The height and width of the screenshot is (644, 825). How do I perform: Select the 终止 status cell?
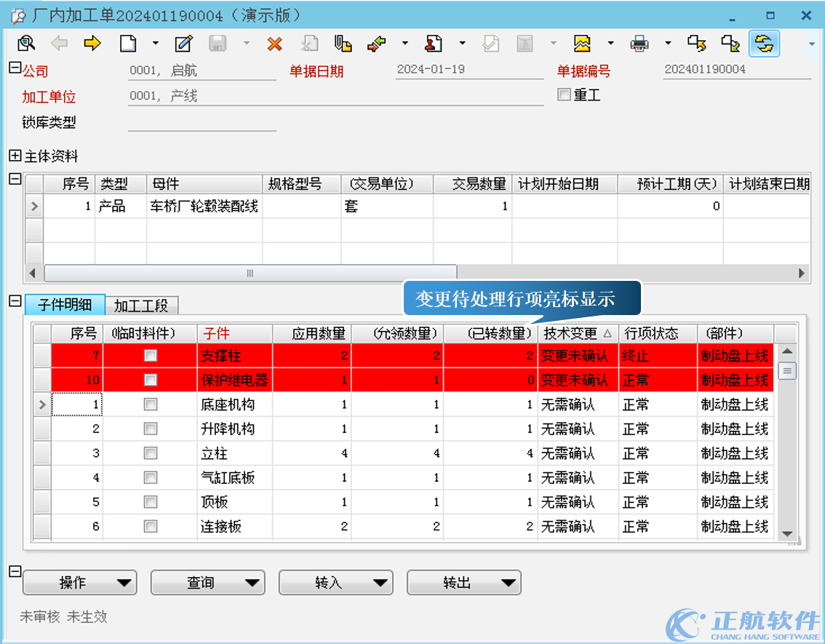coord(658,356)
